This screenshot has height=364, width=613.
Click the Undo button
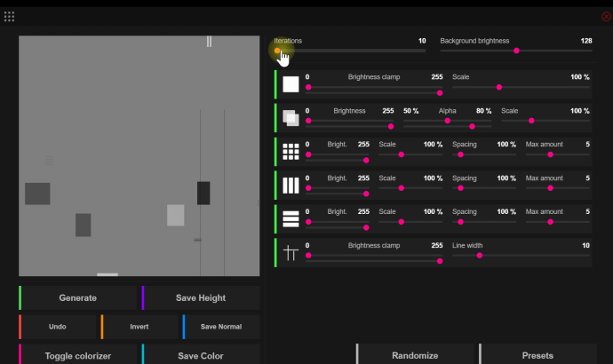pos(58,327)
